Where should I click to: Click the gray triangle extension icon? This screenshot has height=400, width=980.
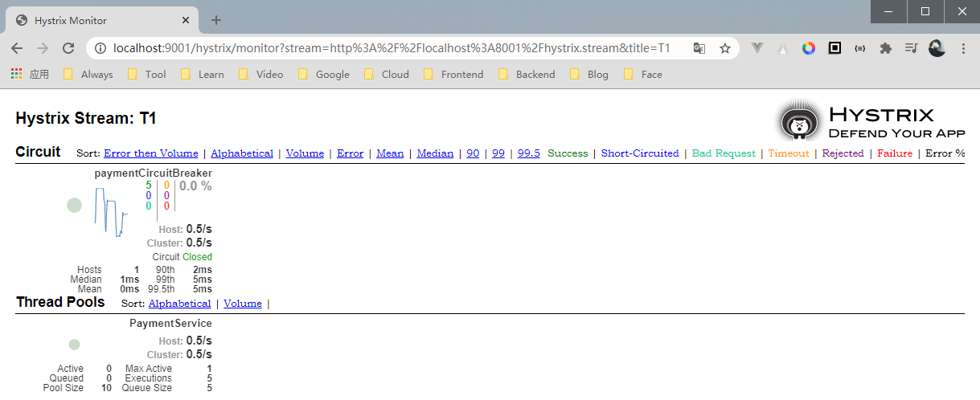tap(782, 48)
